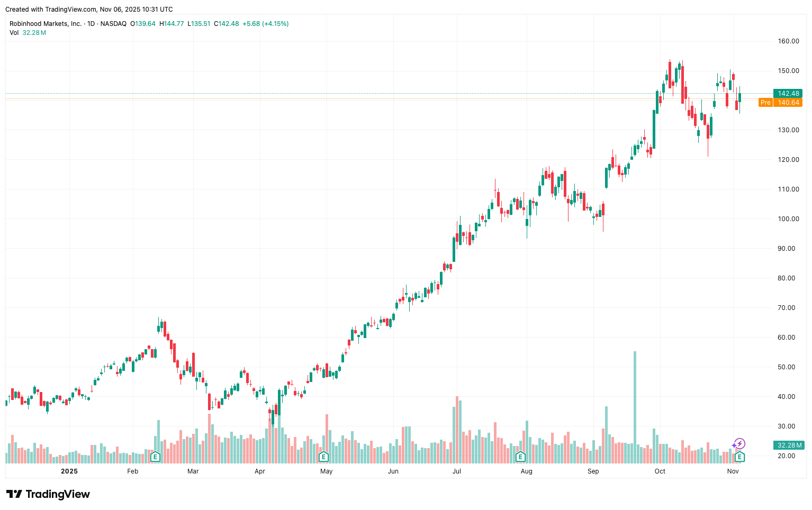Image resolution: width=812 pixels, height=510 pixels.
Task: Click the February earnings badge on the timeline
Action: (155, 456)
